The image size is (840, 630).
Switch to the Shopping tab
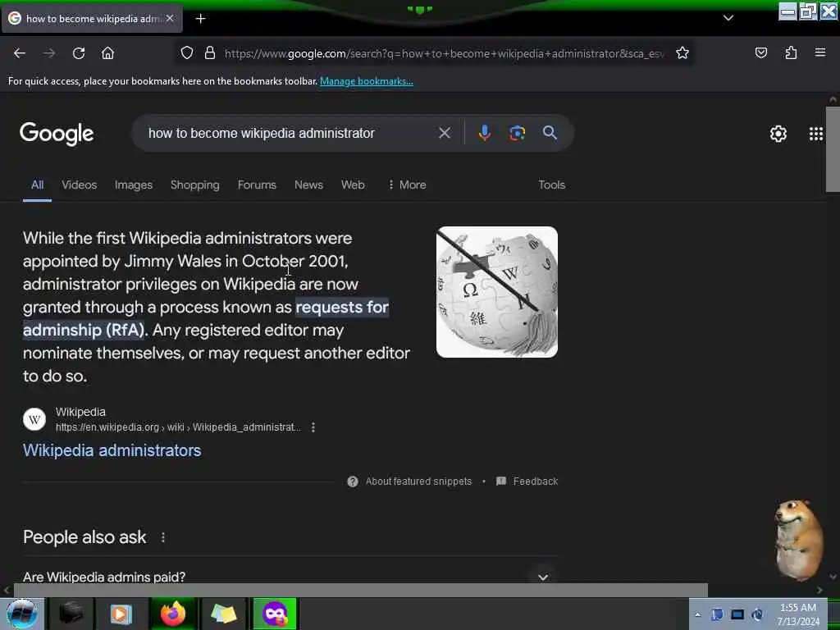195,185
